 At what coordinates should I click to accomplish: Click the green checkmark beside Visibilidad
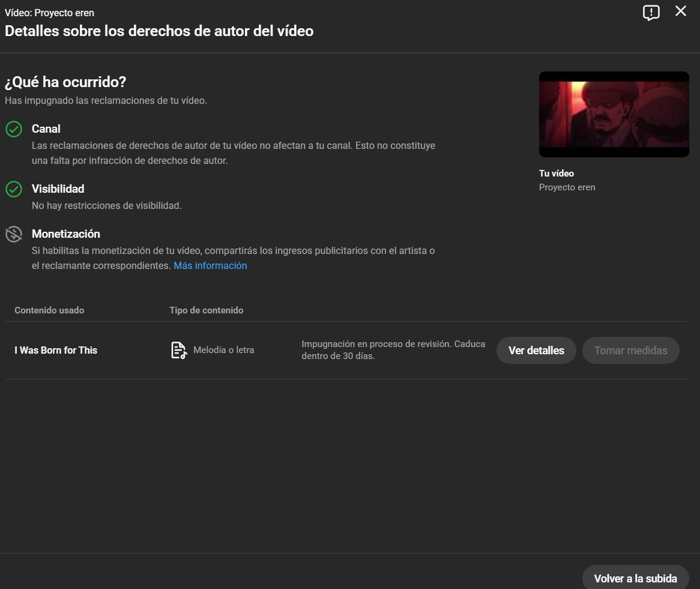click(x=14, y=189)
